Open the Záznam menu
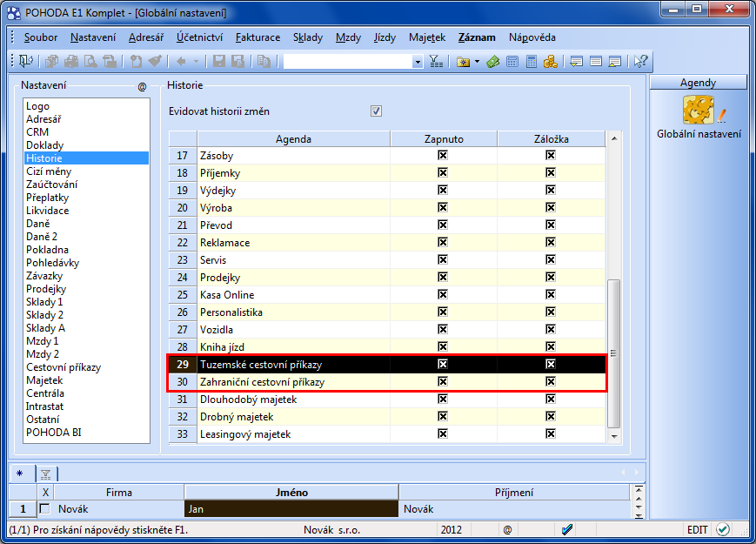 477,37
